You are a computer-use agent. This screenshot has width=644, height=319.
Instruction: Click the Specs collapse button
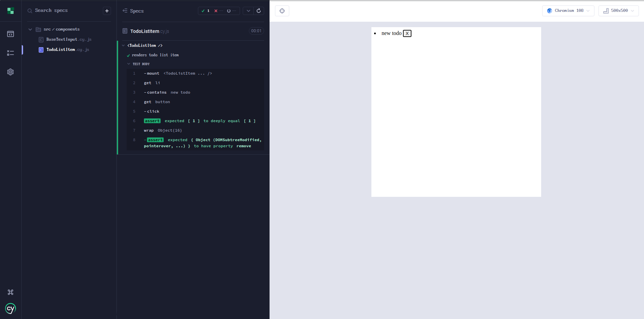coord(125,11)
